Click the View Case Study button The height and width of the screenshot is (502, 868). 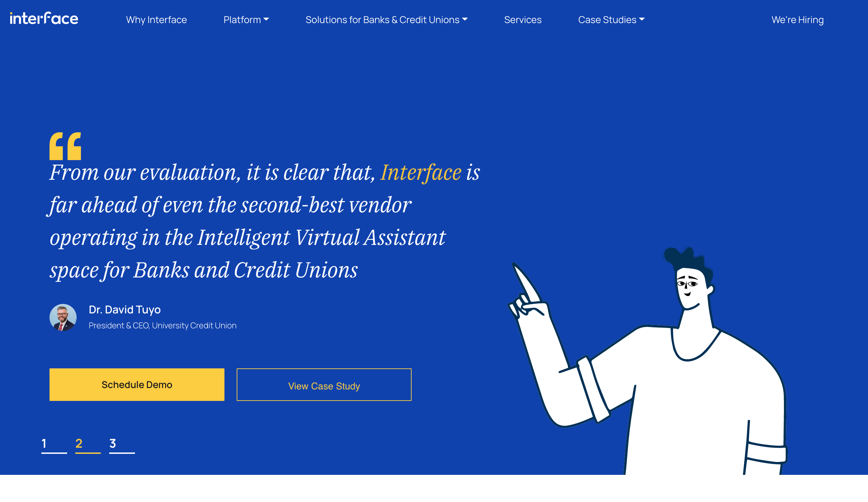click(x=324, y=385)
